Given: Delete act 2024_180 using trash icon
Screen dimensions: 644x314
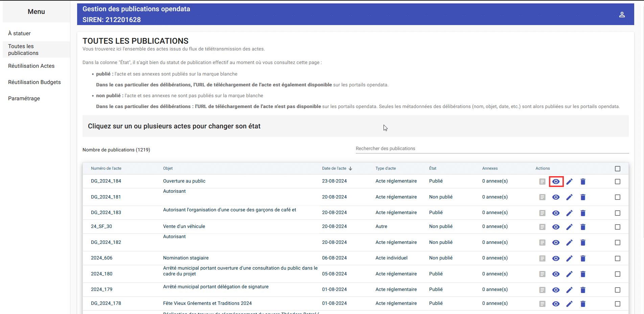Looking at the screenshot, I should coord(583,274).
